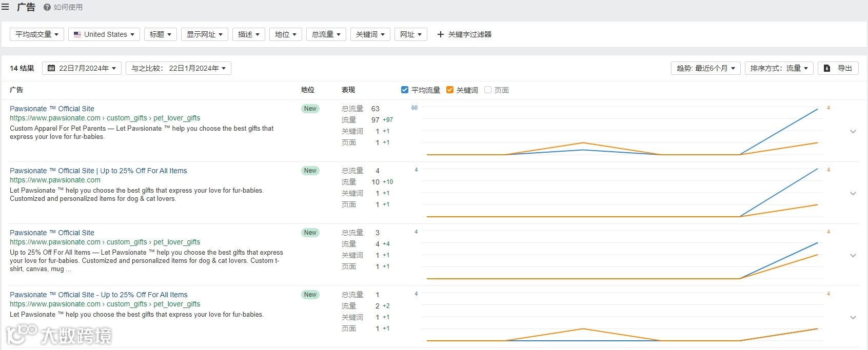Viewport: 868px width, 350px height.
Task: Click the 导出 export button
Action: point(838,68)
